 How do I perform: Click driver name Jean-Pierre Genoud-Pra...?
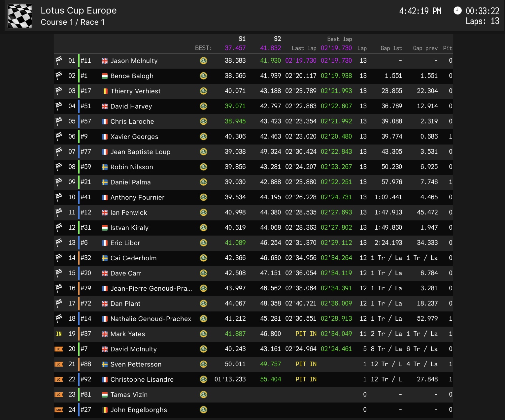point(151,288)
